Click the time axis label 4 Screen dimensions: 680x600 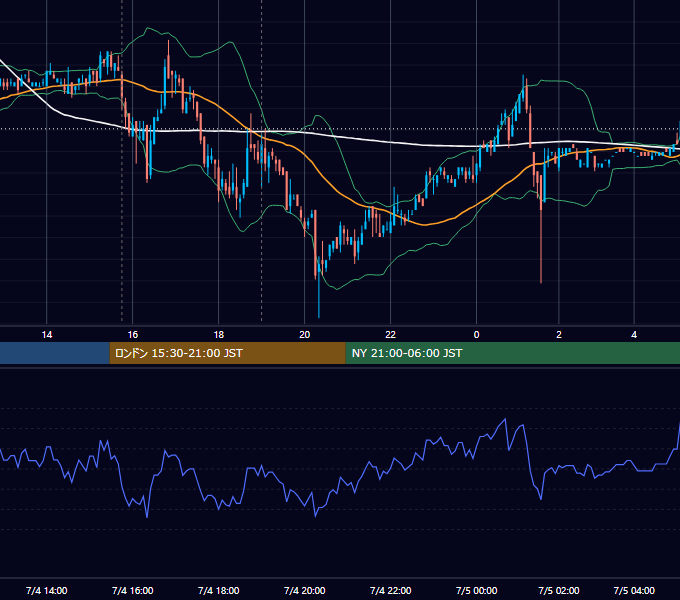(634, 334)
